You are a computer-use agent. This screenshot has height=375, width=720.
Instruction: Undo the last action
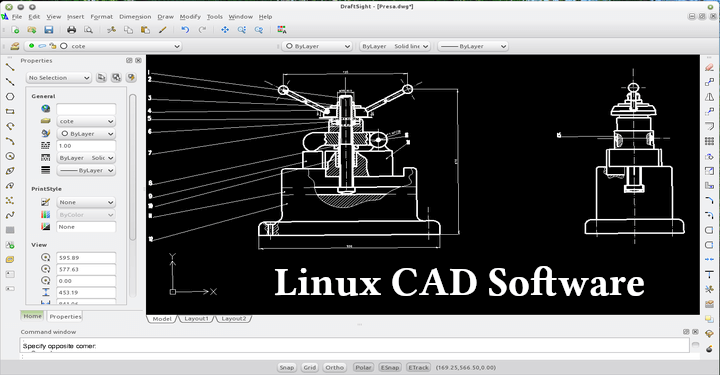coord(185,30)
